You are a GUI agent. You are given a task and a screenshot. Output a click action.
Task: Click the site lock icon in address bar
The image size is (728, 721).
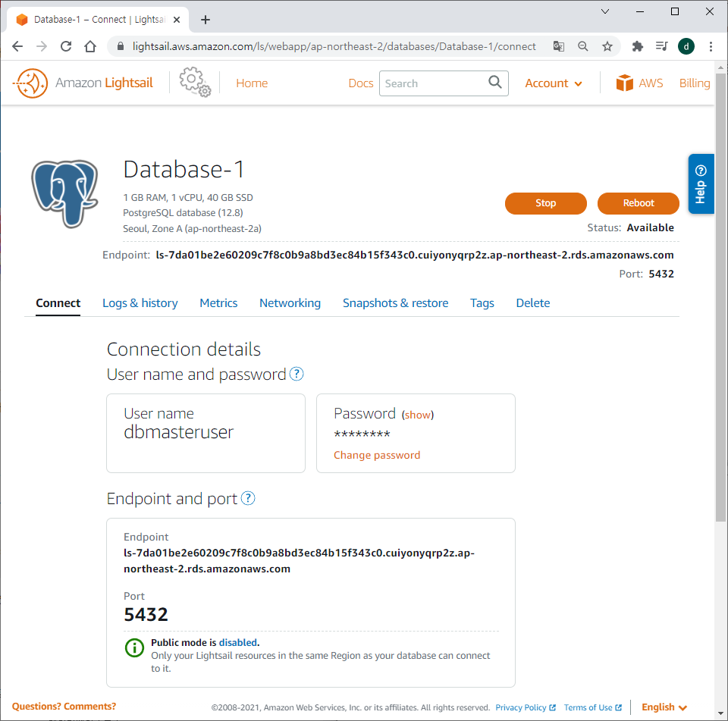tap(121, 46)
